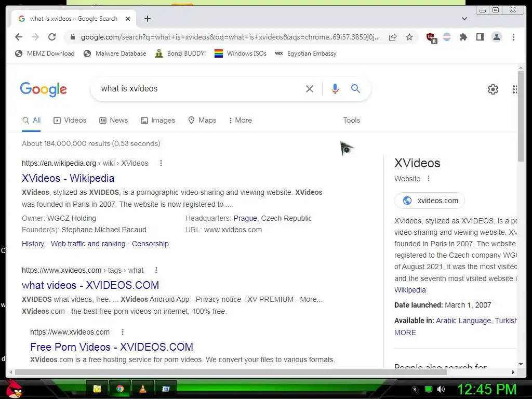The height and width of the screenshot is (399, 532).
Task: Open Wikipedia link in knowledge panel
Action: pos(410,290)
